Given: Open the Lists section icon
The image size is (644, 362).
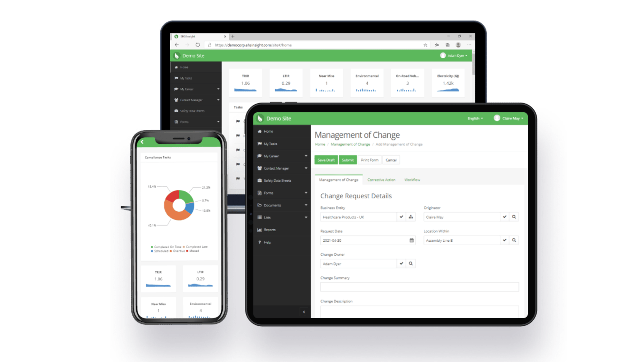Looking at the screenshot, I should [260, 217].
